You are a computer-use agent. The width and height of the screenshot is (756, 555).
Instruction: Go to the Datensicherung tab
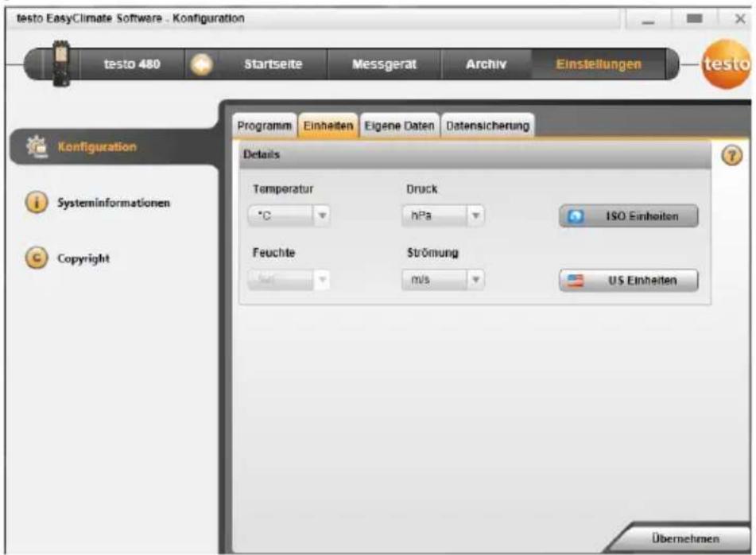click(487, 126)
